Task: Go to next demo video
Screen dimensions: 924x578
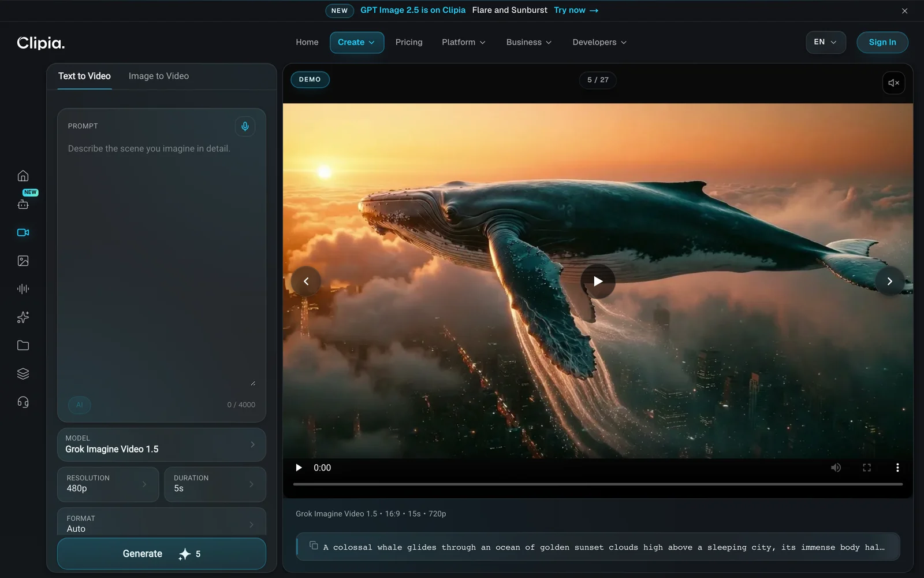Action: 890,281
